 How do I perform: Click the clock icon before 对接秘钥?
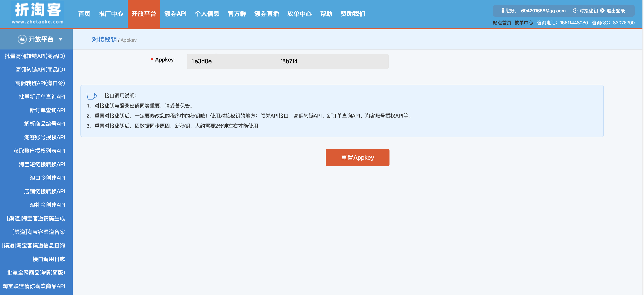[575, 10]
